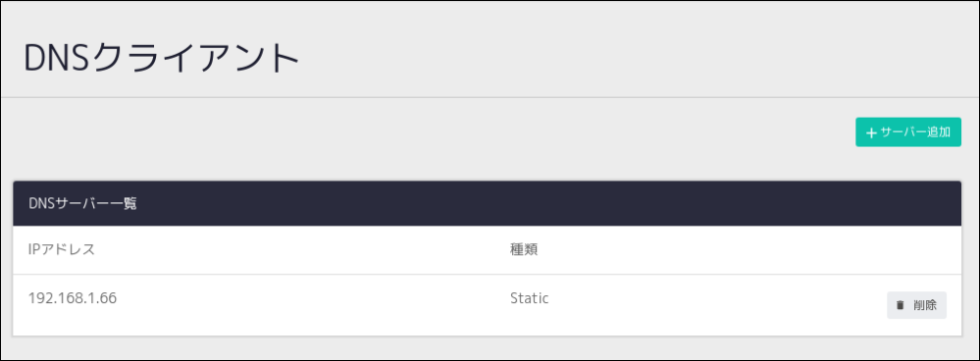Click the DNSサーバー一覧 panel header text
This screenshot has width=980, height=361.
pyautogui.click(x=82, y=204)
